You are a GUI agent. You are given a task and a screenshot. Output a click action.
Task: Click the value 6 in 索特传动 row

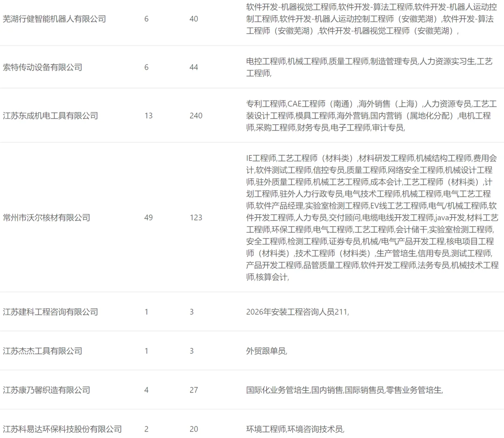click(x=146, y=67)
